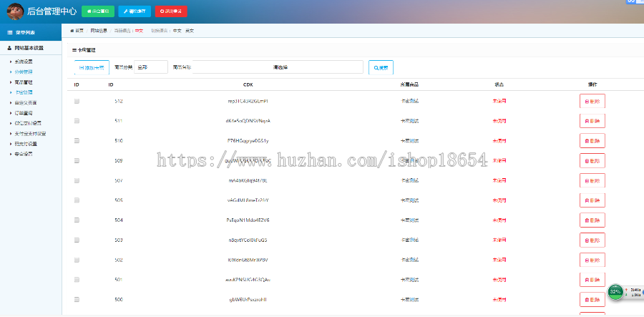Switch language to 英文
This screenshot has height=317, width=644.
coord(190,31)
